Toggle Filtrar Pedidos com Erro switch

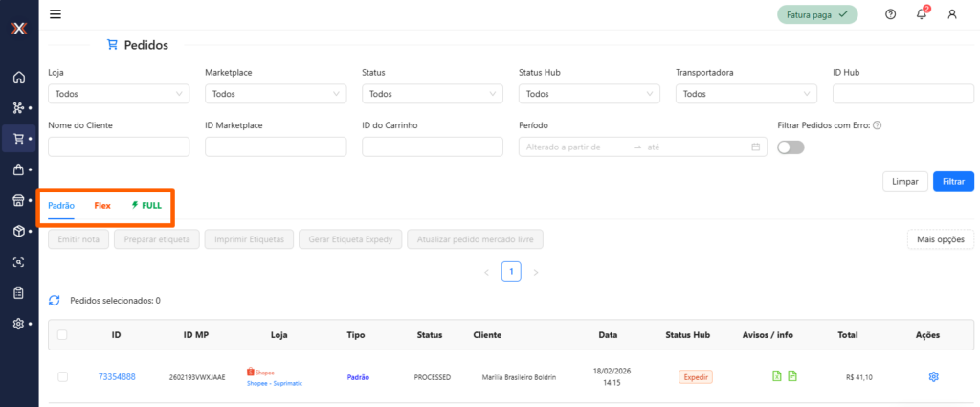[x=791, y=147]
